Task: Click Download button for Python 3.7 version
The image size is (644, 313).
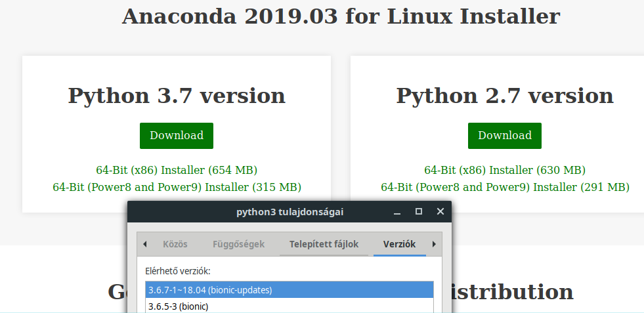Action: (176, 136)
